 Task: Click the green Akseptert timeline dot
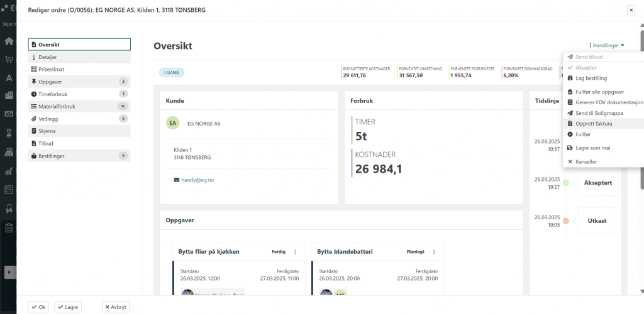coord(566,183)
